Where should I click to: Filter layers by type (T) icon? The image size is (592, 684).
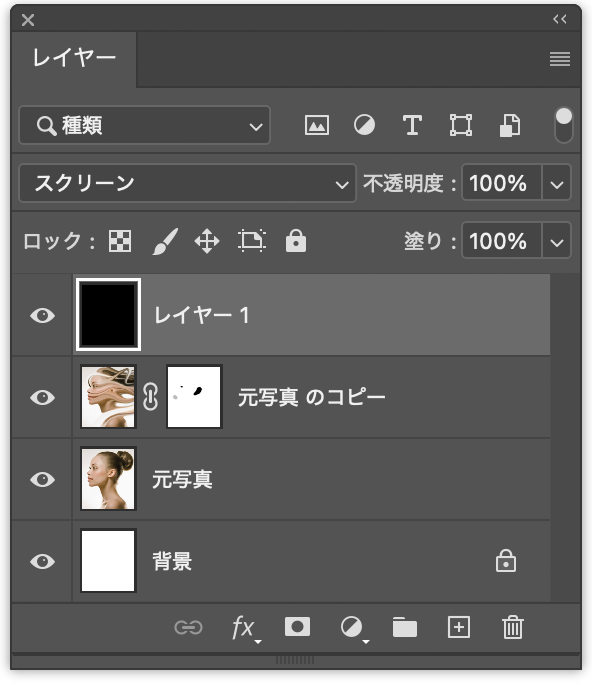[x=412, y=126]
